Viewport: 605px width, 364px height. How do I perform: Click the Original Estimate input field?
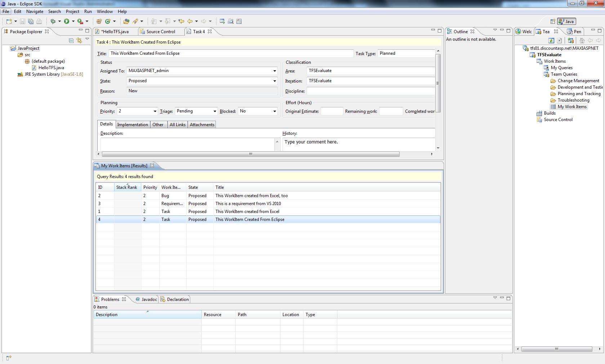(332, 111)
